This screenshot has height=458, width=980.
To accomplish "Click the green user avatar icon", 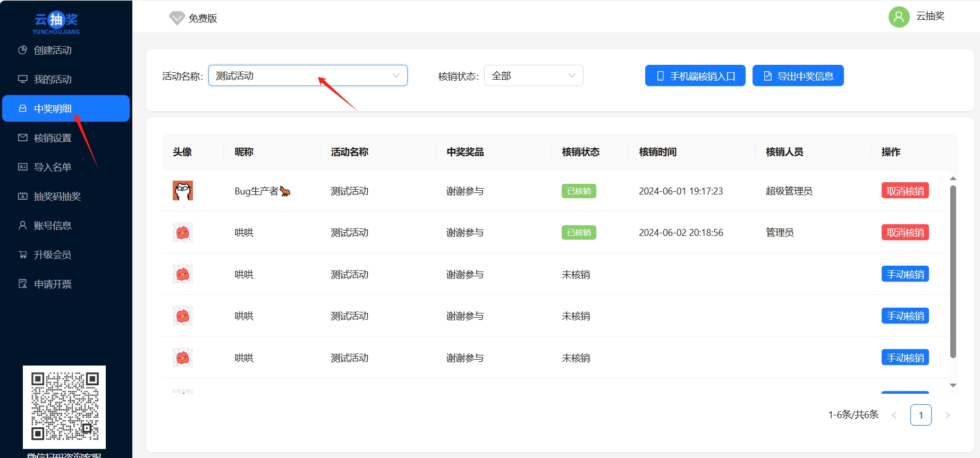I will click(x=899, y=17).
